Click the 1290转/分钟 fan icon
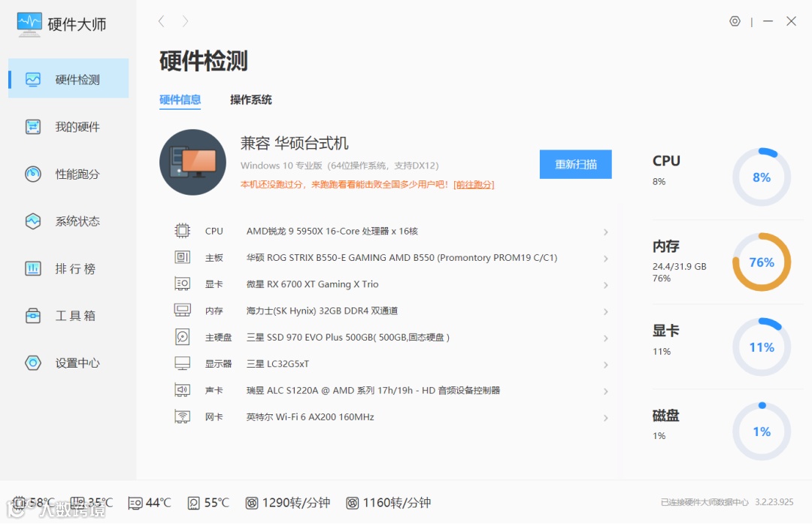812x524 pixels. coord(252,503)
